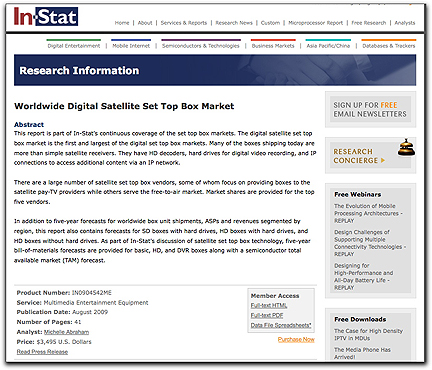Image resolution: width=432 pixels, height=370 pixels.
Task: Click the Research Information banner heading
Action: click(x=79, y=71)
